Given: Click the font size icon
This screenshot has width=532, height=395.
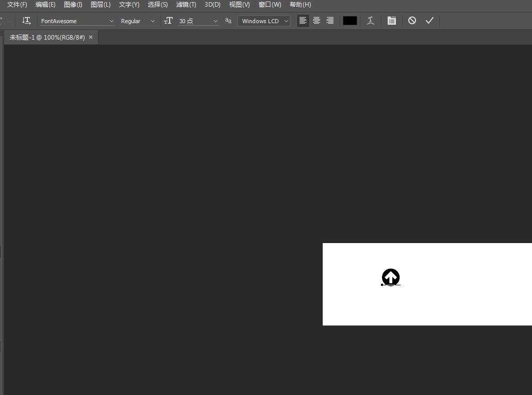Looking at the screenshot, I should tap(168, 21).
